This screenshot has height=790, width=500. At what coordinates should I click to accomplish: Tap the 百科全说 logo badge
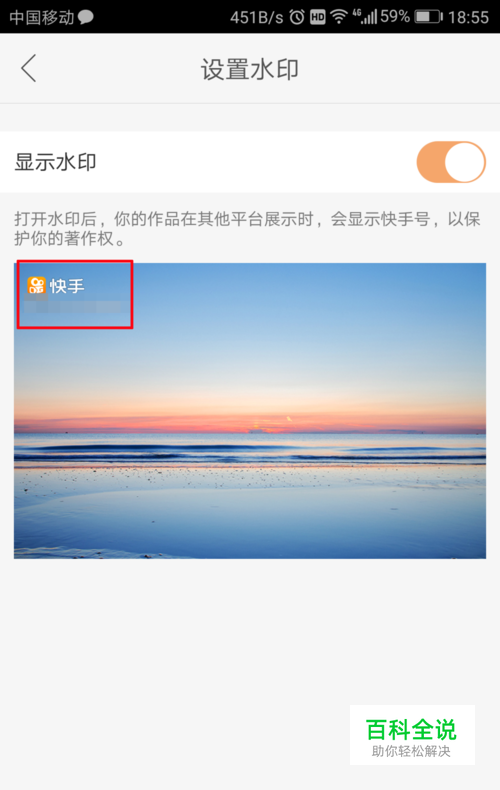tap(412, 735)
